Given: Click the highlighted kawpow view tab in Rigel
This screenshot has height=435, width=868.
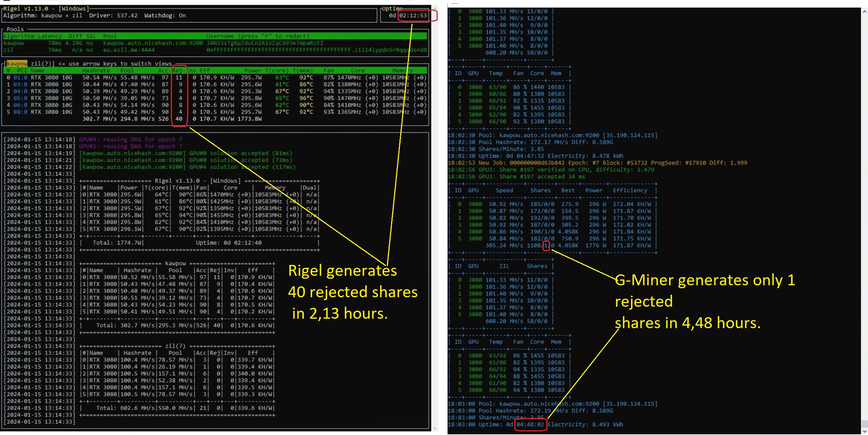Looking at the screenshot, I should pos(17,64).
